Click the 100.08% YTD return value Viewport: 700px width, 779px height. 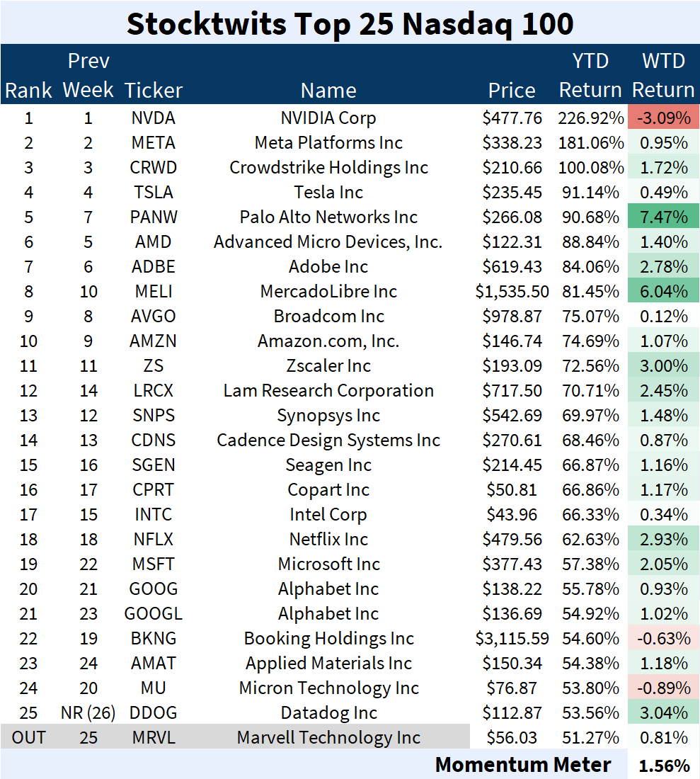coord(591,167)
